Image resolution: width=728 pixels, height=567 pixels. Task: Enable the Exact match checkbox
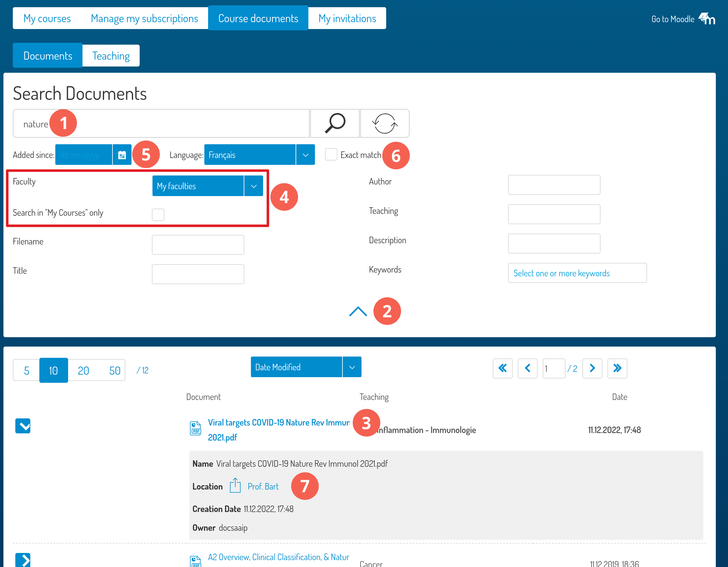click(331, 155)
